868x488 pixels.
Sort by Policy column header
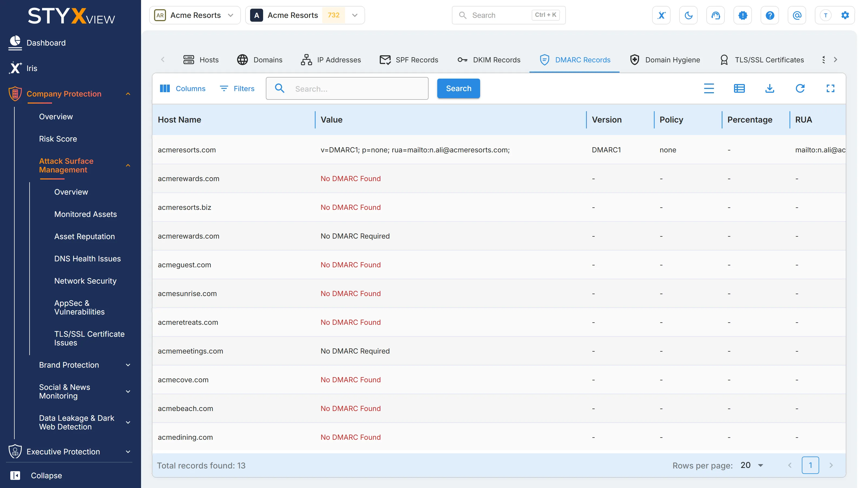coord(671,120)
